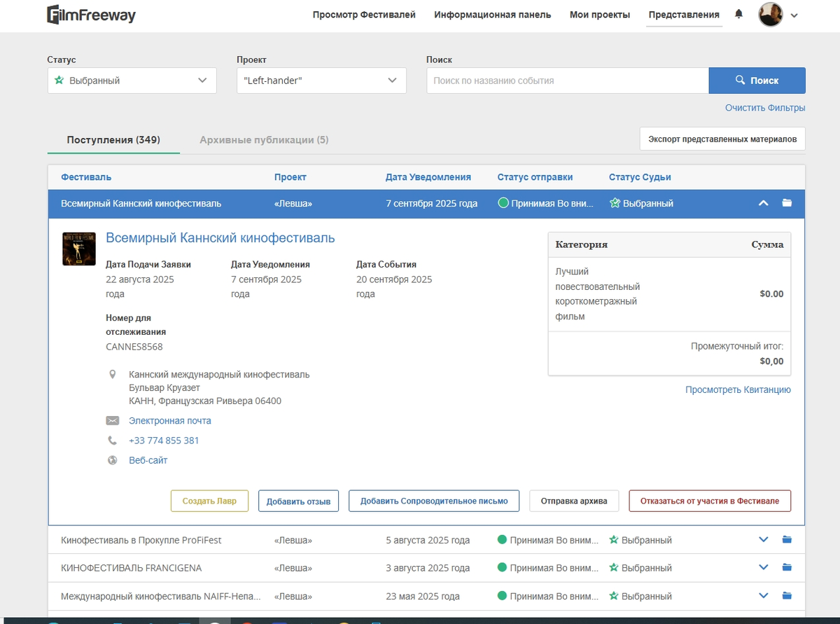This screenshot has height=624, width=840.
Task: Expand the FRANCIGENA row chevron
Action: point(764,567)
